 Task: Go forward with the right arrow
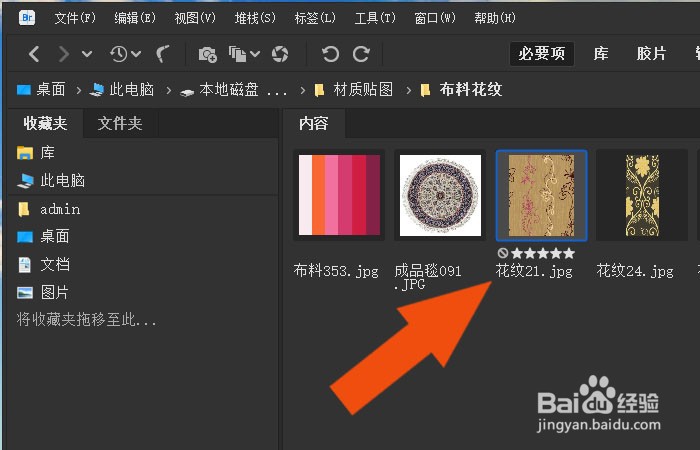(64, 54)
